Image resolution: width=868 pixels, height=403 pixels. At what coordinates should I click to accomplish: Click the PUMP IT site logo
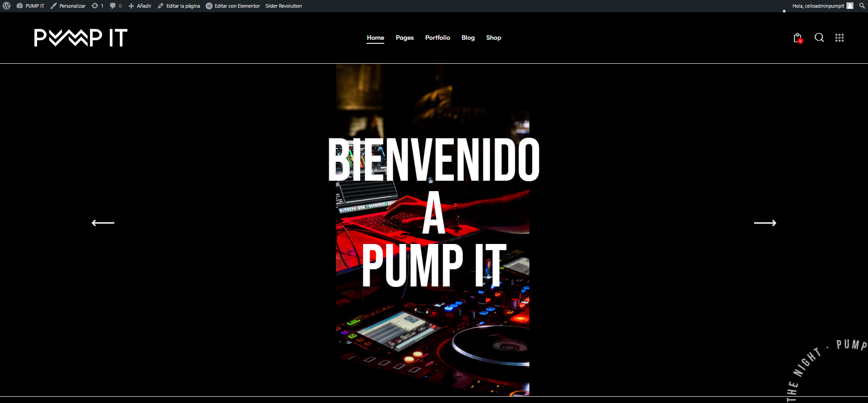pyautogui.click(x=81, y=38)
